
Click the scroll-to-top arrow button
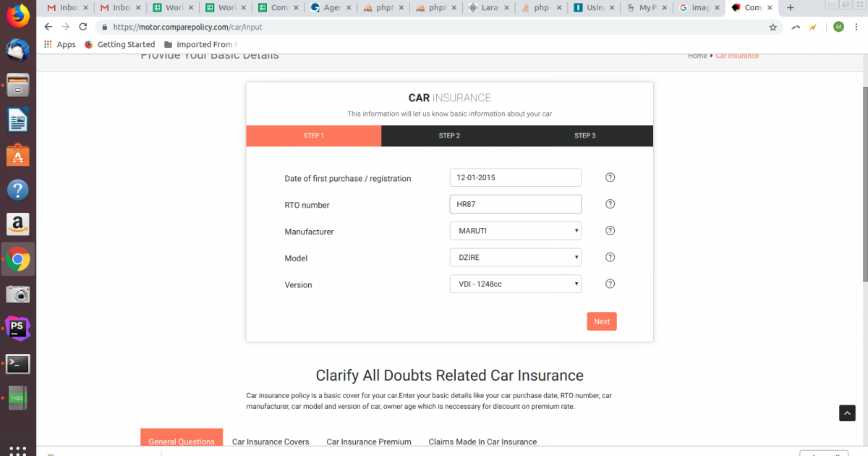[x=847, y=413]
